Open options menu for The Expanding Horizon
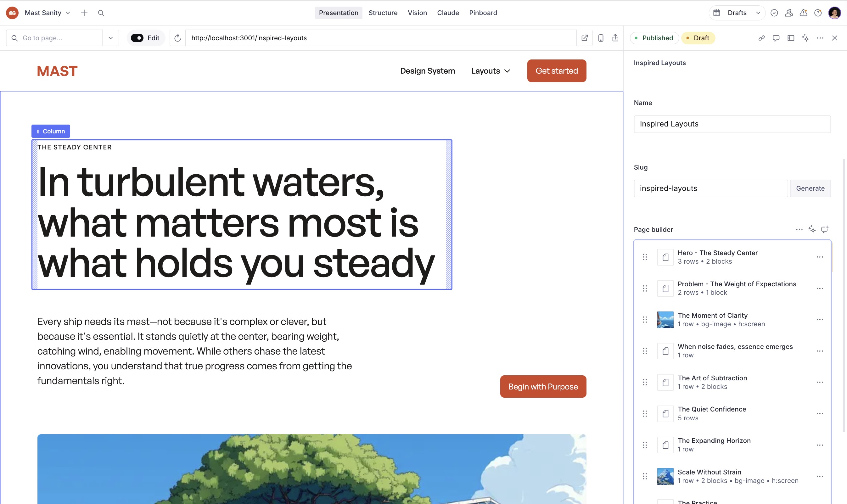Screen dimensions: 847x504 click(820, 445)
